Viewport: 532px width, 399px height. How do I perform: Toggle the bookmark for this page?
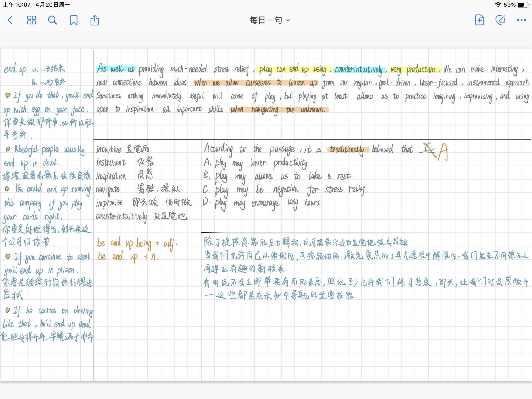[x=74, y=20]
